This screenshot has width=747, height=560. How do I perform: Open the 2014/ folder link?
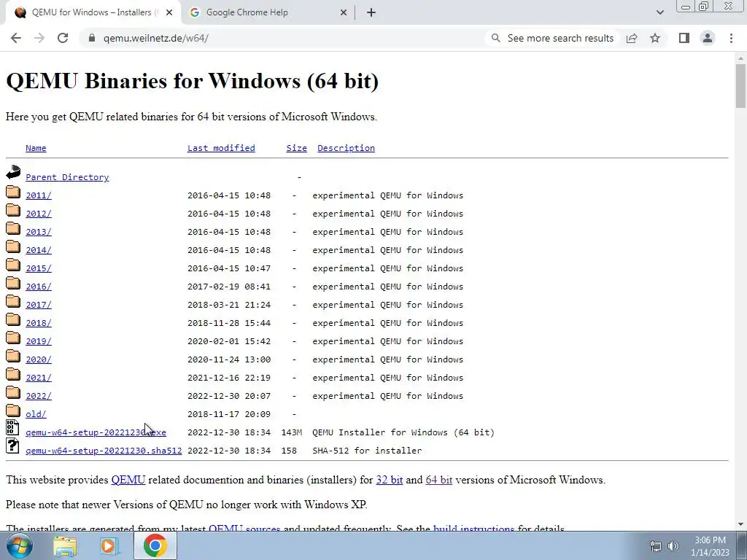pos(39,250)
